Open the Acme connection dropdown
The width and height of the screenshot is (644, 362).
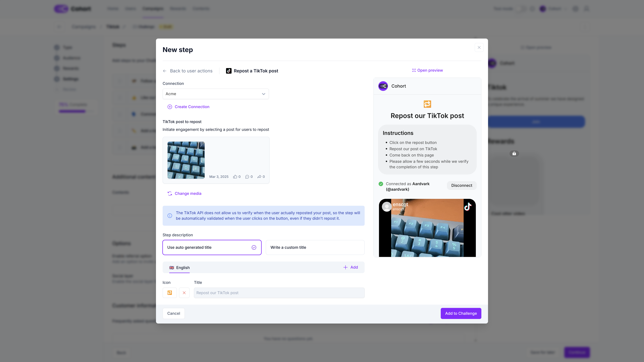216,94
